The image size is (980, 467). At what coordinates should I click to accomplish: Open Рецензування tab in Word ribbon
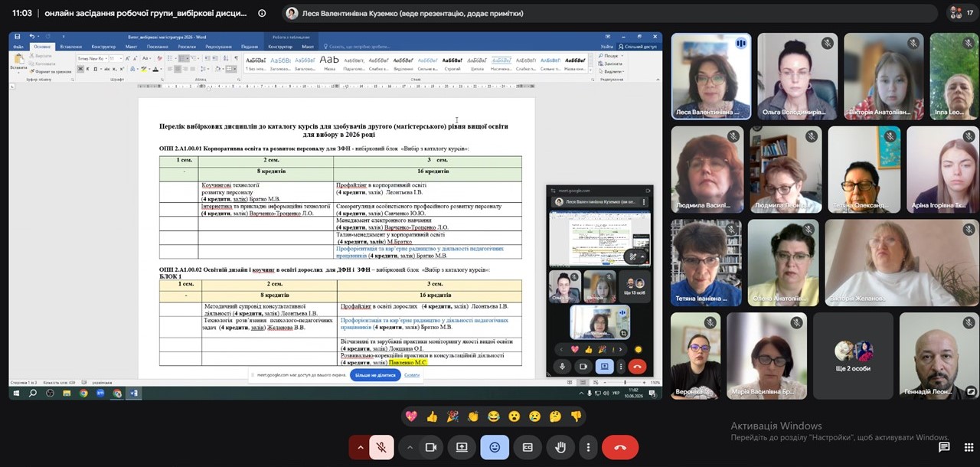point(218,47)
